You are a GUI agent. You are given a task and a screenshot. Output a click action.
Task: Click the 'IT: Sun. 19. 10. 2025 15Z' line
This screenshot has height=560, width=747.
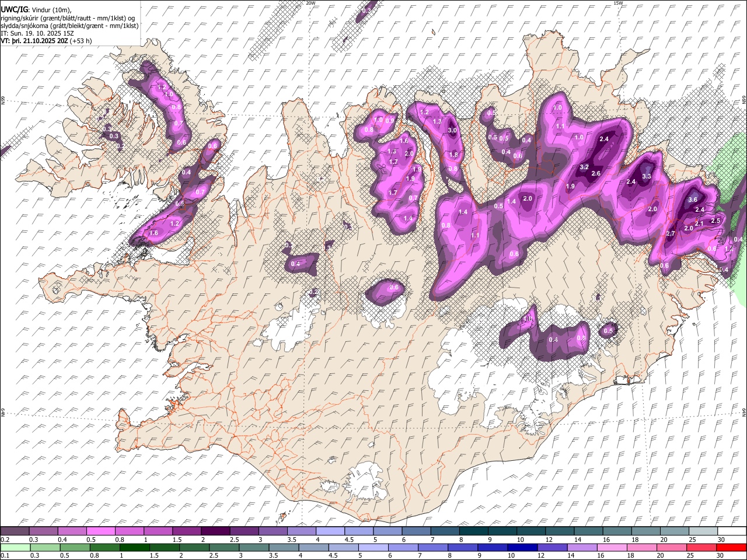(37, 33)
